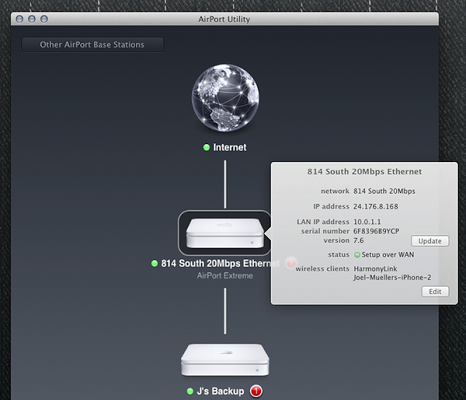Click the IP address 24.176.8.168 value

point(376,206)
